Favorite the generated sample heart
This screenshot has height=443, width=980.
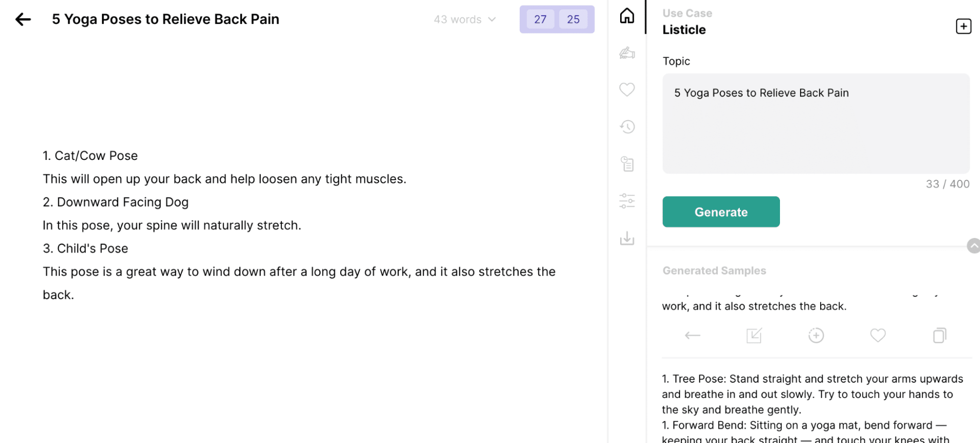tap(878, 336)
